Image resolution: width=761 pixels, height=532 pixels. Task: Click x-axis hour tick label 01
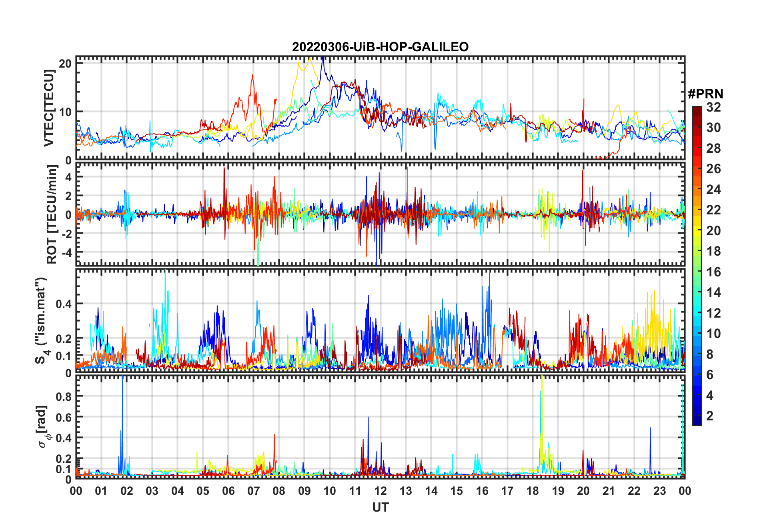[101, 491]
